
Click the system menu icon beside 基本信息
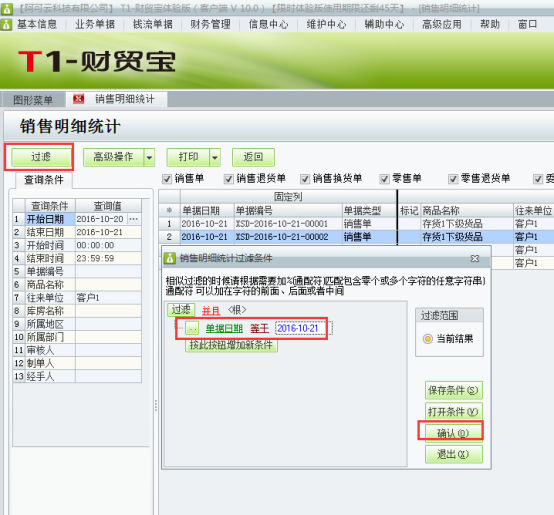[6, 24]
